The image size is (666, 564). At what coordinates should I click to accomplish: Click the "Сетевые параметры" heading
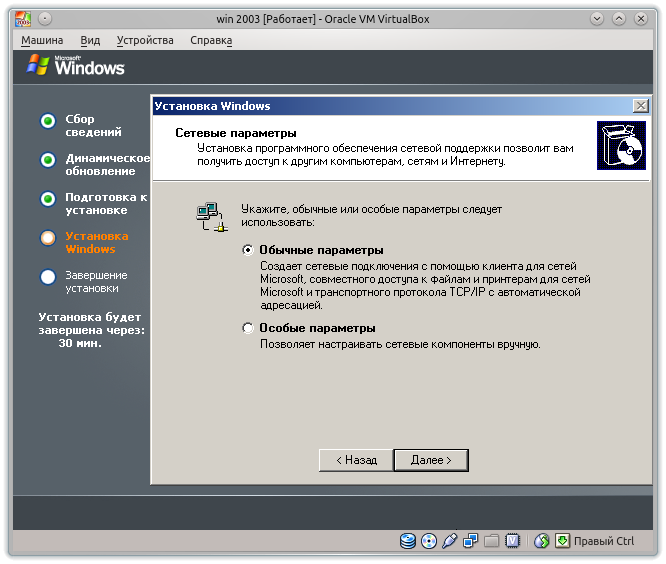coord(236,133)
